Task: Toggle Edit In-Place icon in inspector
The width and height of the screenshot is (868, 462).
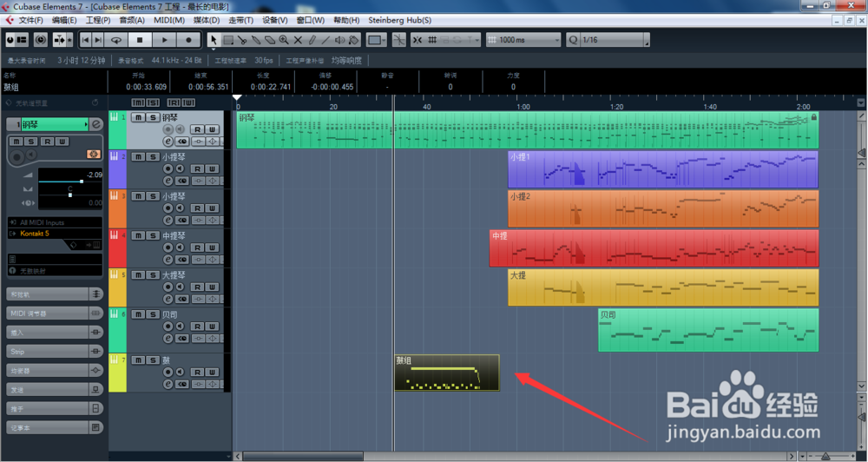Action: 94,154
